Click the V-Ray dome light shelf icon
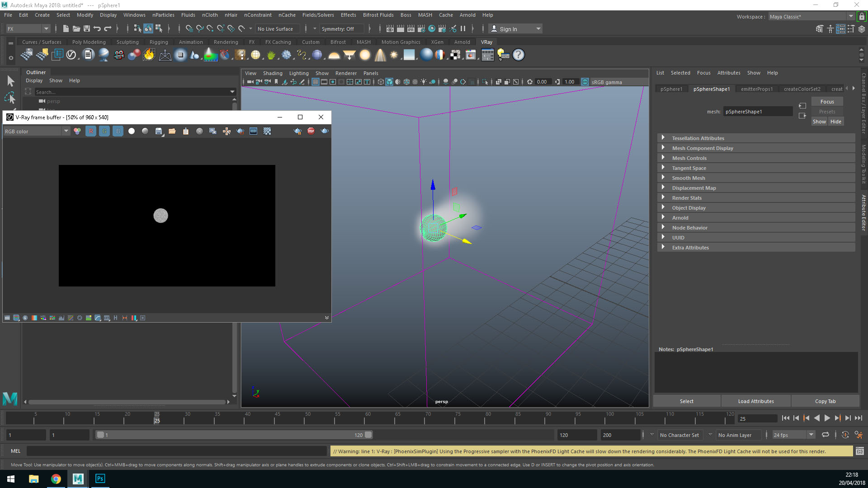Screen dimensions: 868x488 pos(334,55)
